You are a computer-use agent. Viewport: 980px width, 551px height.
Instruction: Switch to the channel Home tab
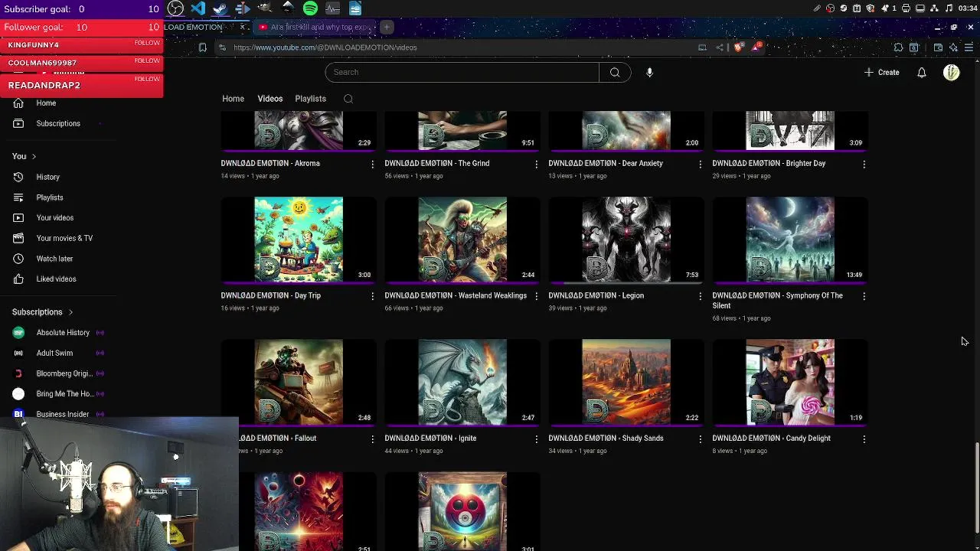point(233,99)
